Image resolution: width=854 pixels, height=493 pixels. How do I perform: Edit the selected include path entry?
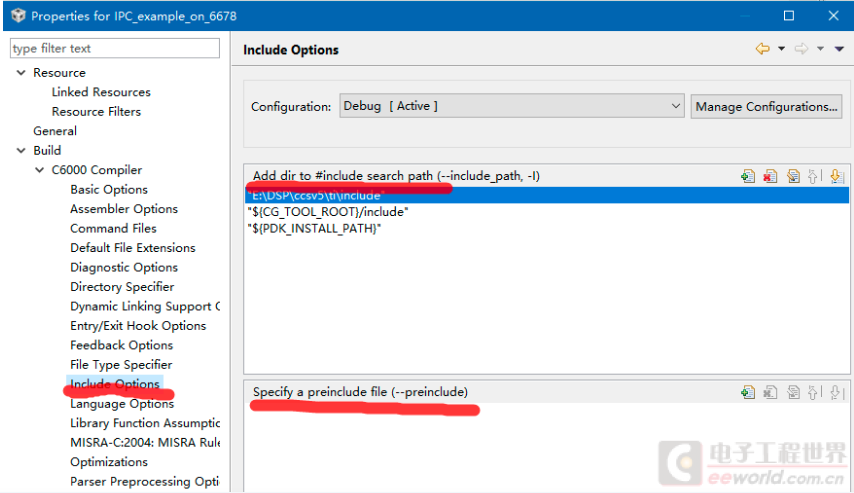click(793, 176)
